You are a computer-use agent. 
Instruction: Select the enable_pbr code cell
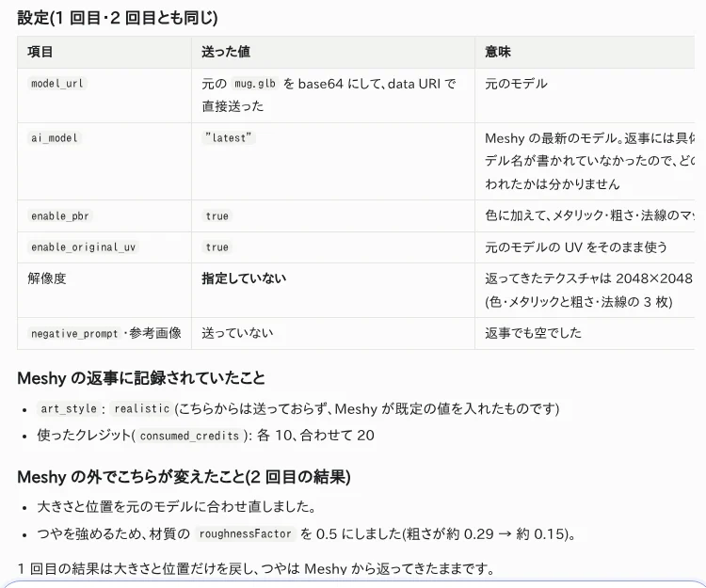[60, 216]
